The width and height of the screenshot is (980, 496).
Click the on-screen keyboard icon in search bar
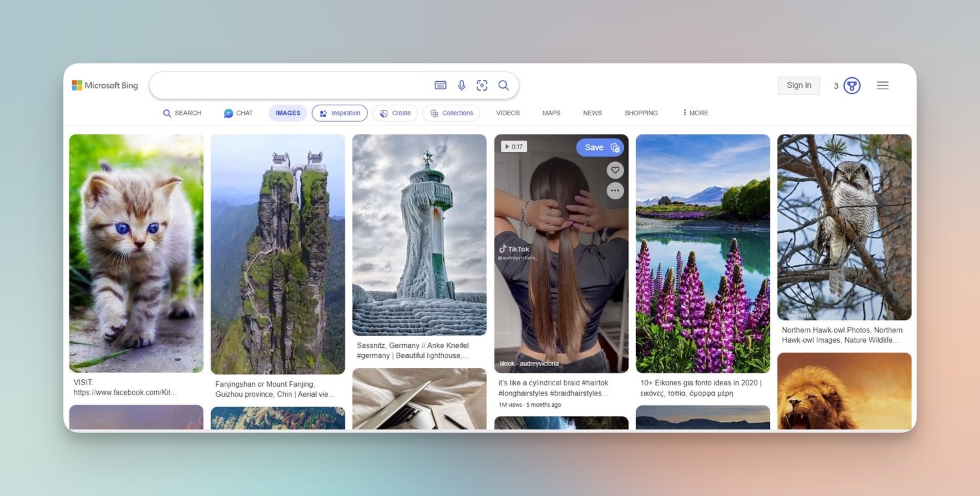click(x=440, y=85)
